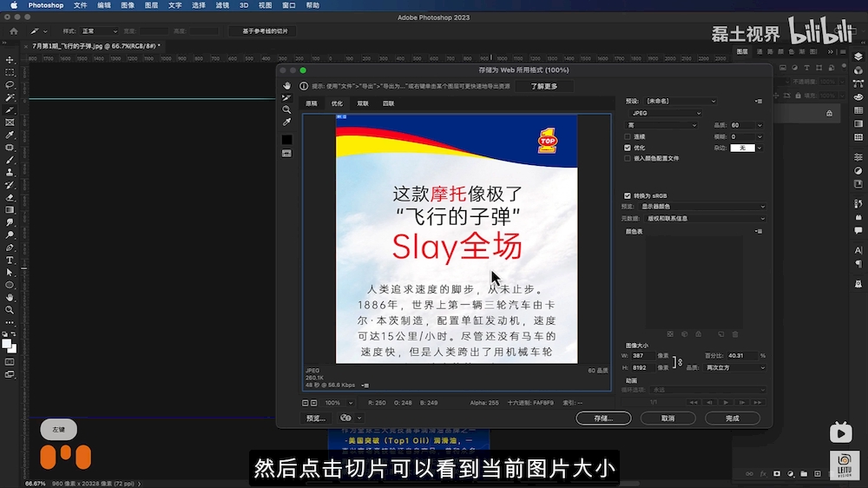868x488 pixels.
Task: Switch to the 四联 tab
Action: (x=388, y=103)
